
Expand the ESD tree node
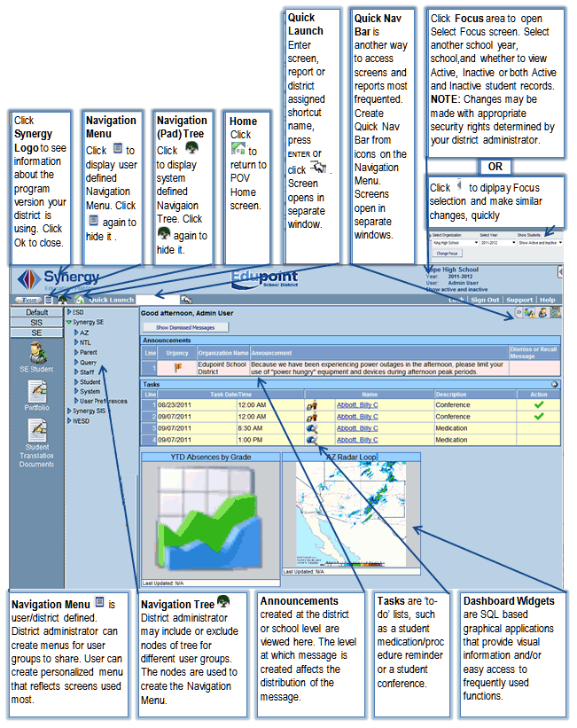pyautogui.click(x=69, y=312)
